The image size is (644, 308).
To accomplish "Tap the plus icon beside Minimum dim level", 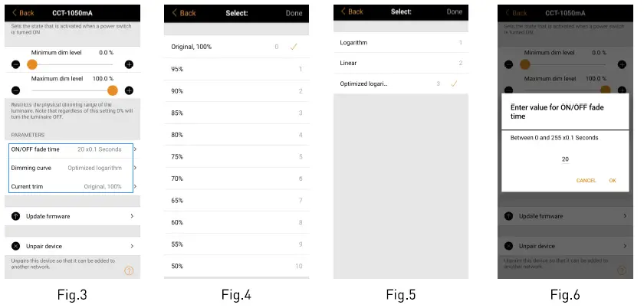I will pos(129,64).
